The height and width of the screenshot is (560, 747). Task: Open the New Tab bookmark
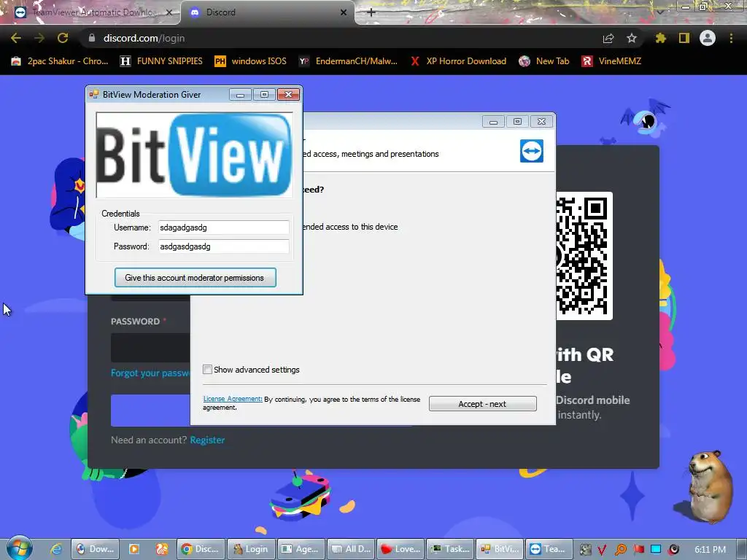coord(544,61)
